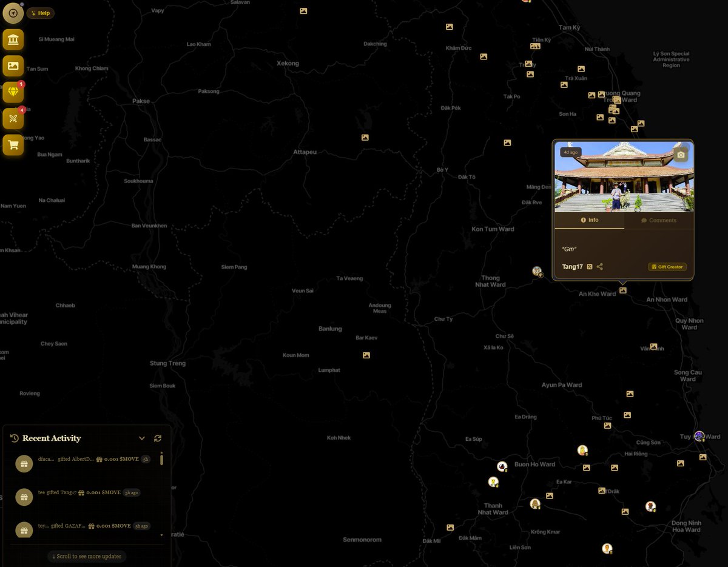
Task: Open the Help button
Action: pos(40,13)
